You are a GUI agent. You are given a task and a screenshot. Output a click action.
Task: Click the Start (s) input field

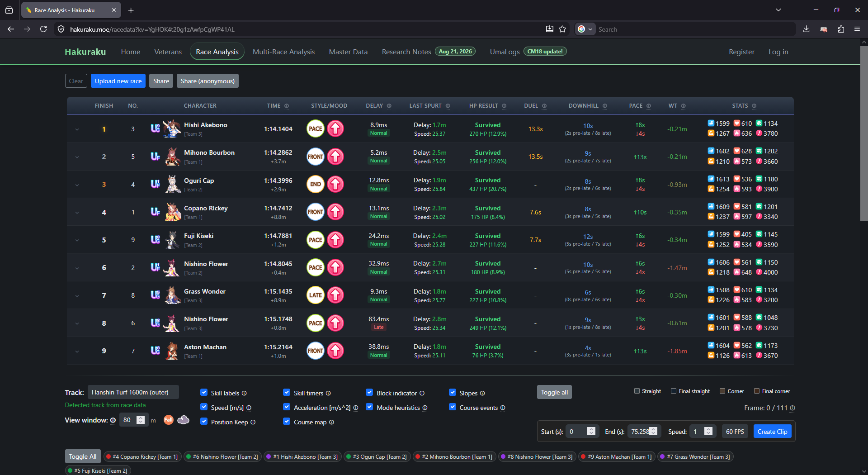[x=581, y=432]
